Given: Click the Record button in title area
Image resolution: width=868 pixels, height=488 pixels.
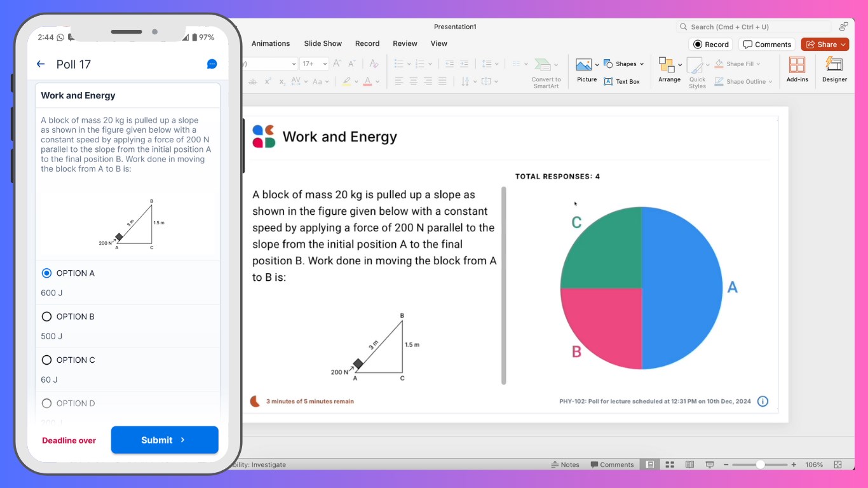Looking at the screenshot, I should [x=710, y=44].
